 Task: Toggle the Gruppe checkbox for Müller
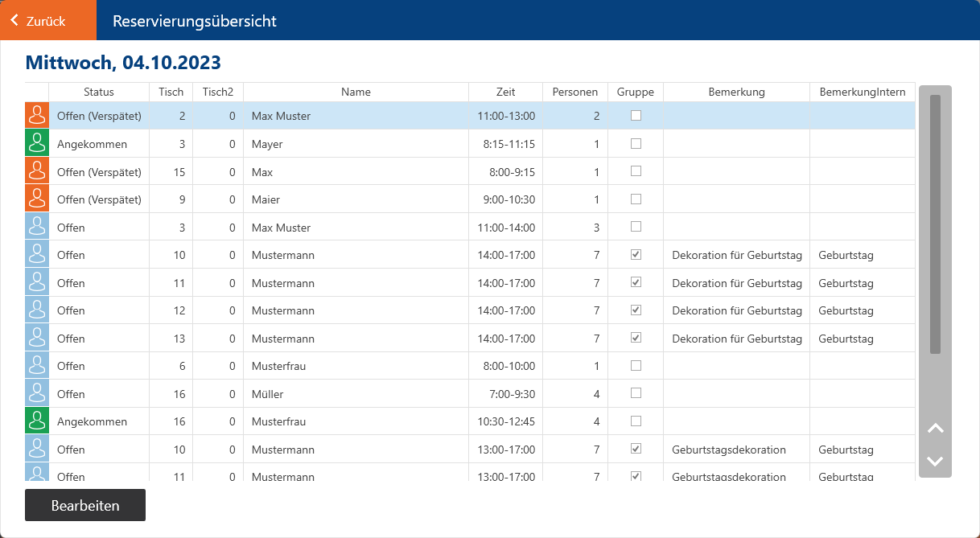[636, 393]
